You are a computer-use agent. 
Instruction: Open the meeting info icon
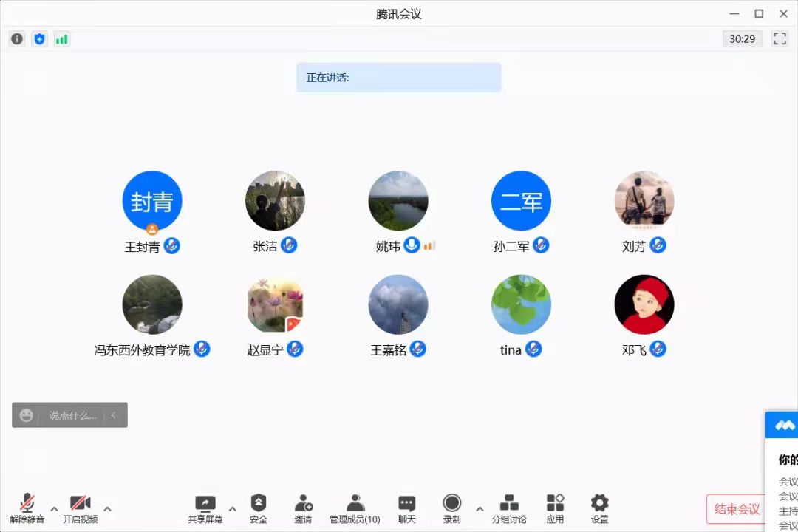point(17,39)
